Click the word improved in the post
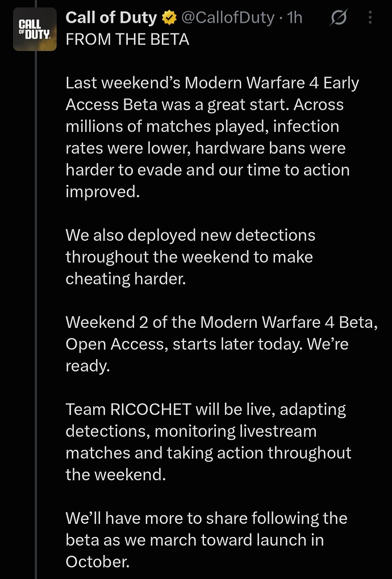The image size is (392, 579). [103, 192]
